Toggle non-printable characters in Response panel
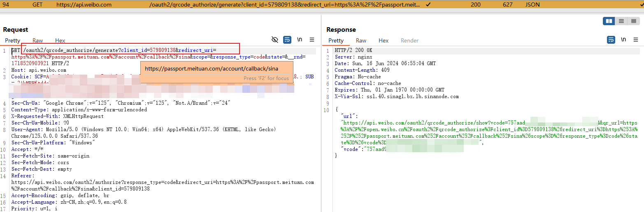This screenshot has width=644, height=212. coord(623,40)
